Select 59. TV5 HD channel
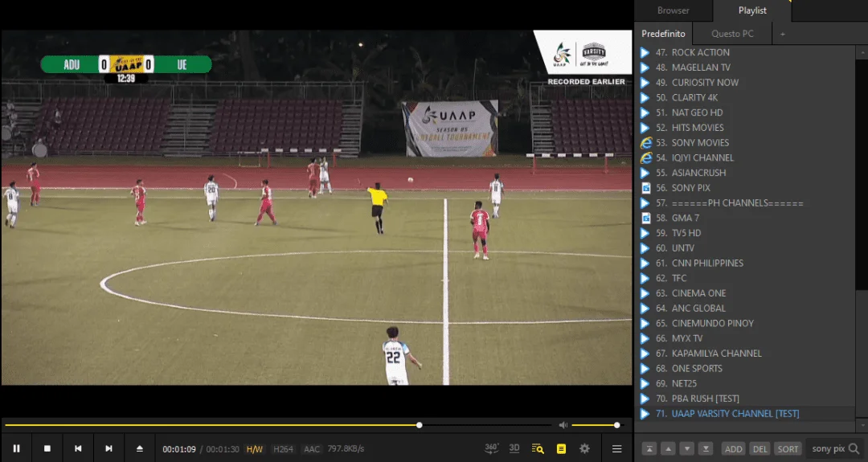The height and width of the screenshot is (462, 868). [x=744, y=233]
